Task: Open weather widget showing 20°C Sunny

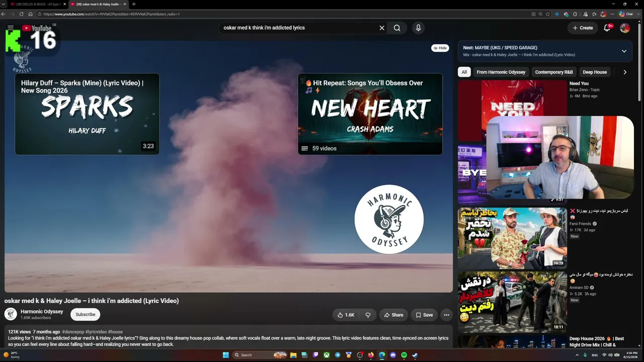Action: point(12,355)
